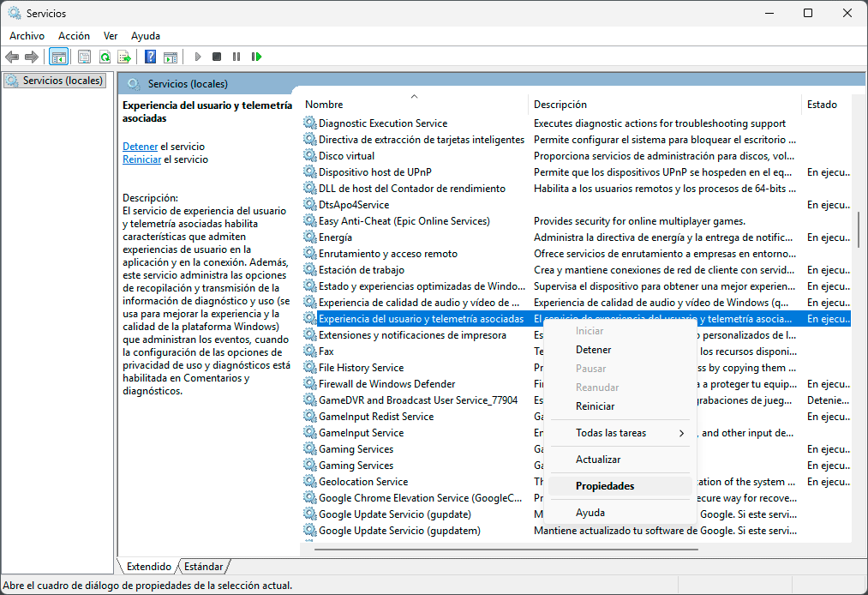Switch to the Estándar tab
Viewport: 868px width, 595px height.
point(203,567)
